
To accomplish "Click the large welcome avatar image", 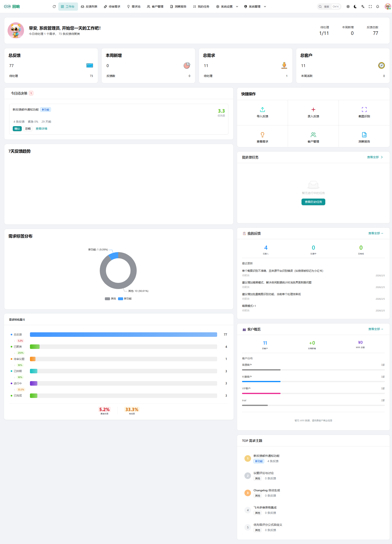I will click(16, 31).
